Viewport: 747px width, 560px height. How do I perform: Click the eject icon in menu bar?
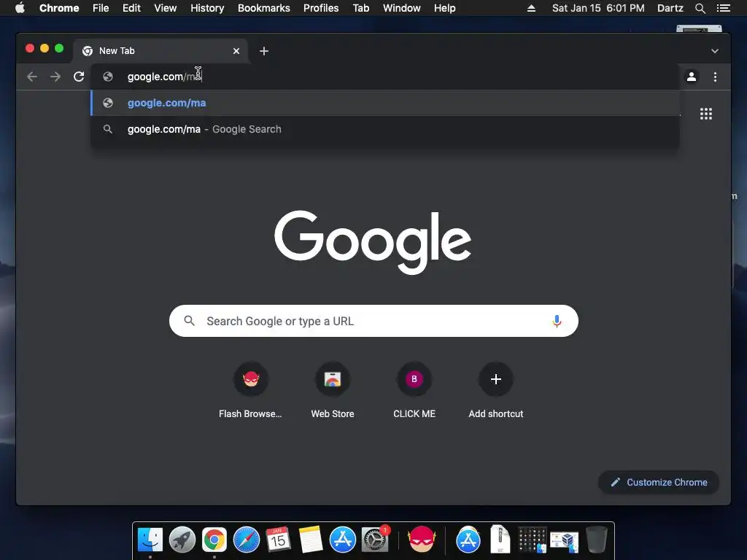pos(531,8)
